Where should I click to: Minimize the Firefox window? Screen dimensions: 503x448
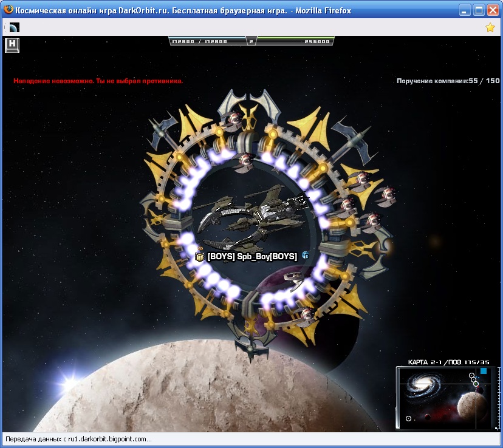pos(464,10)
